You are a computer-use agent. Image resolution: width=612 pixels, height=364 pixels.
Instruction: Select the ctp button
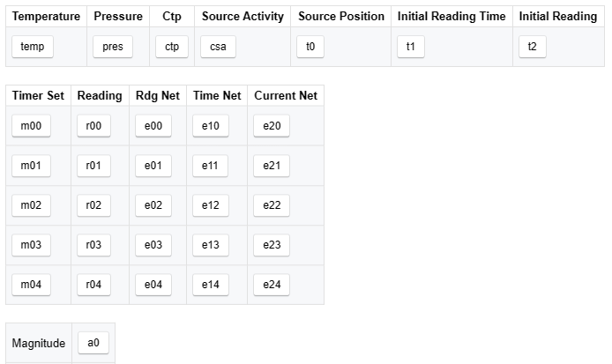pyautogui.click(x=171, y=48)
